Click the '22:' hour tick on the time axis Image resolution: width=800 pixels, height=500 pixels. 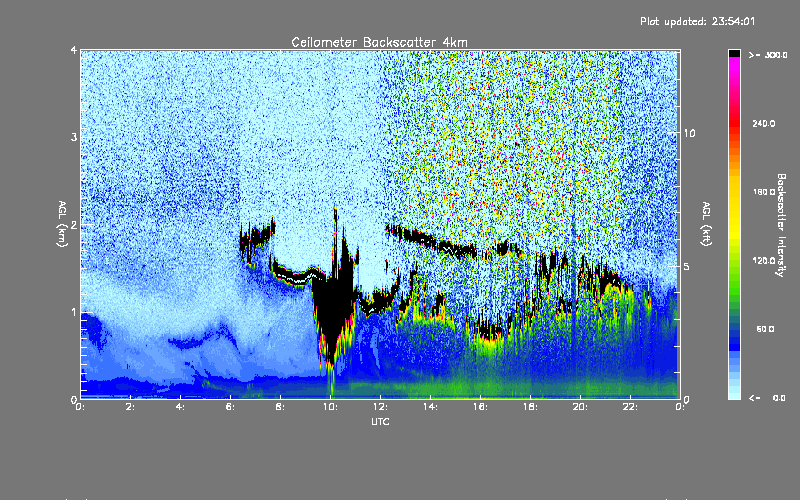point(630,407)
